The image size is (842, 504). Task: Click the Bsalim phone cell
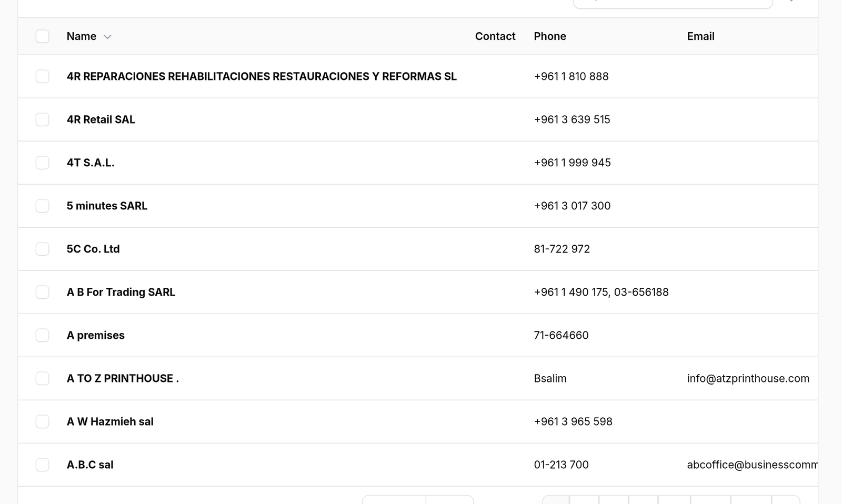[x=550, y=378]
